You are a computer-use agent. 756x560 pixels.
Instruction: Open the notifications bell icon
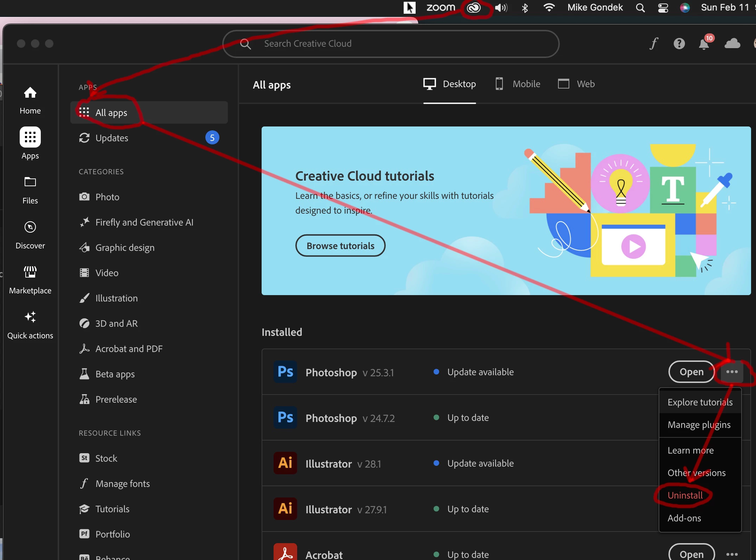click(704, 44)
